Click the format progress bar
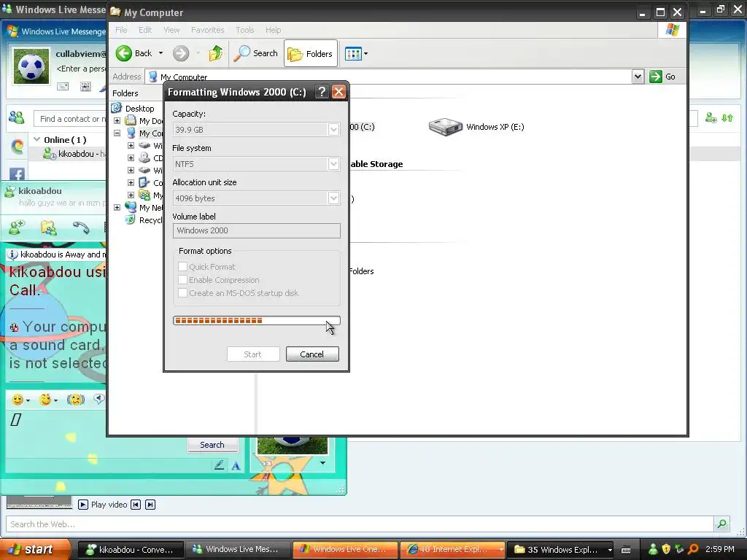Screen dimensions: 747x560 pos(256,321)
